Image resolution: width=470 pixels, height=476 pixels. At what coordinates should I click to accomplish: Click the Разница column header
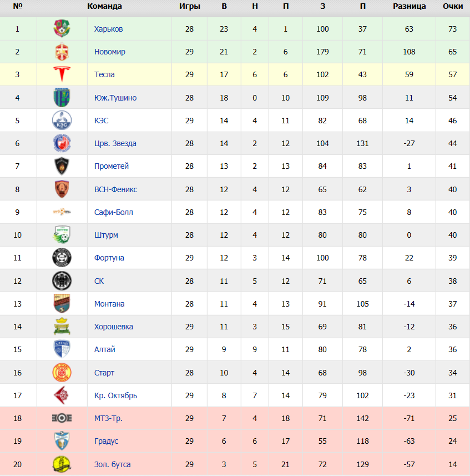point(409,6)
